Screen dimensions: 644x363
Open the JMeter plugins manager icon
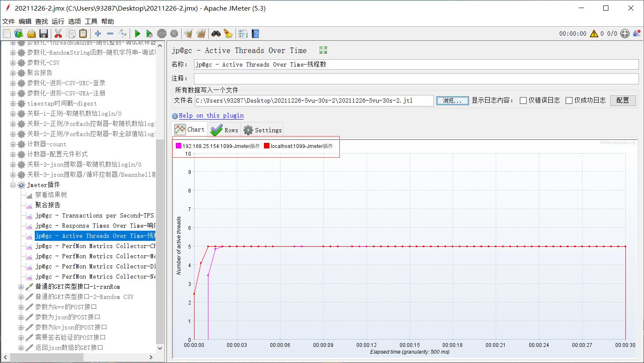[x=637, y=34]
